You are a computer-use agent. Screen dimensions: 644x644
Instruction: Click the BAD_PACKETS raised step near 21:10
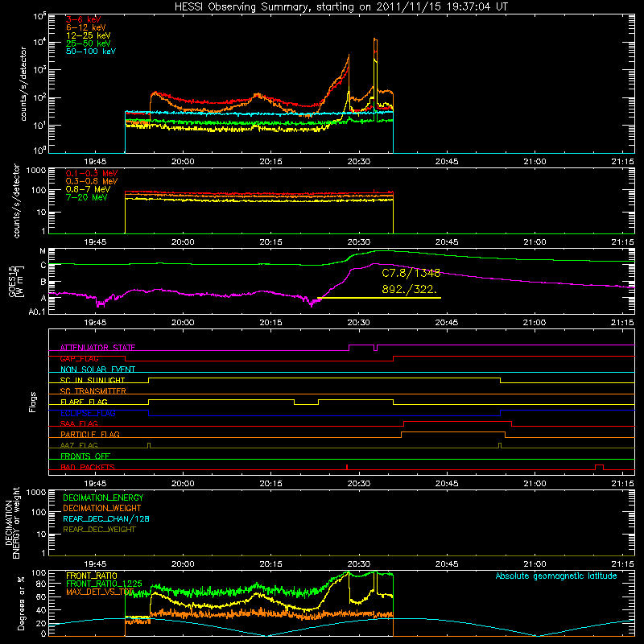tap(599, 467)
